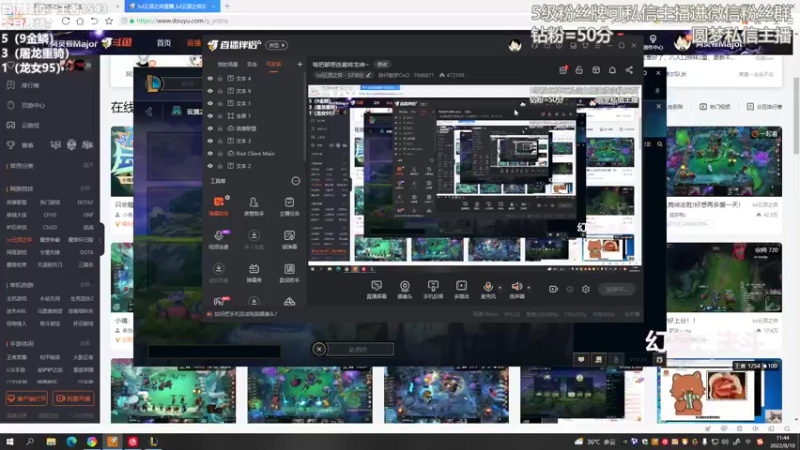This screenshot has width=800, height=450.
Task: Switch to the highlighted orange scene tab
Action: [x=274, y=64]
